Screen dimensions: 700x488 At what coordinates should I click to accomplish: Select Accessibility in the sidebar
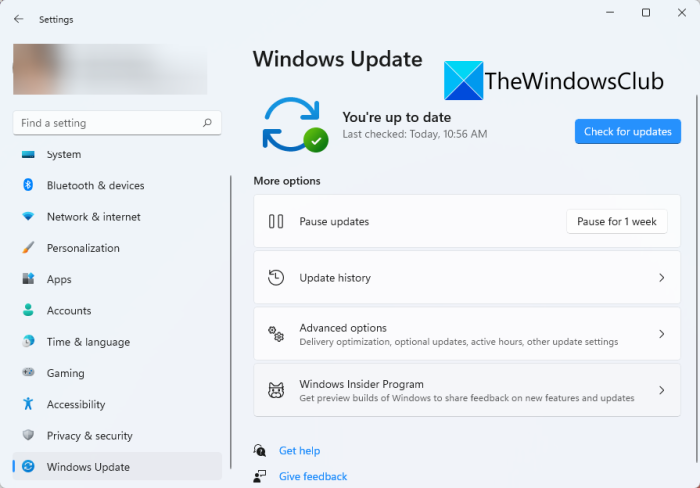click(117, 404)
